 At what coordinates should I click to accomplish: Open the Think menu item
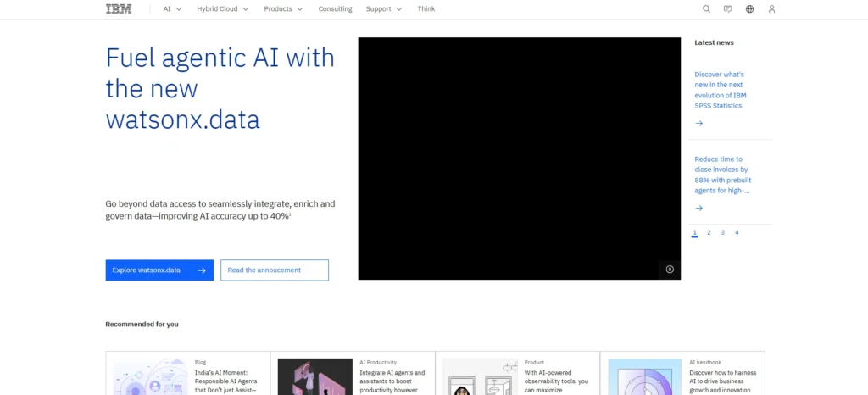426,8
